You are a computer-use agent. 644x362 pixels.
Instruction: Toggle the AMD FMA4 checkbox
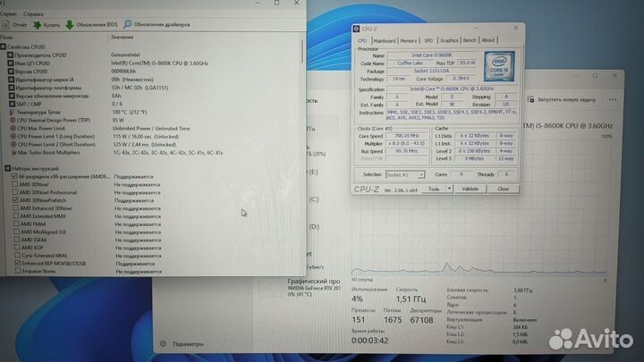point(16,224)
